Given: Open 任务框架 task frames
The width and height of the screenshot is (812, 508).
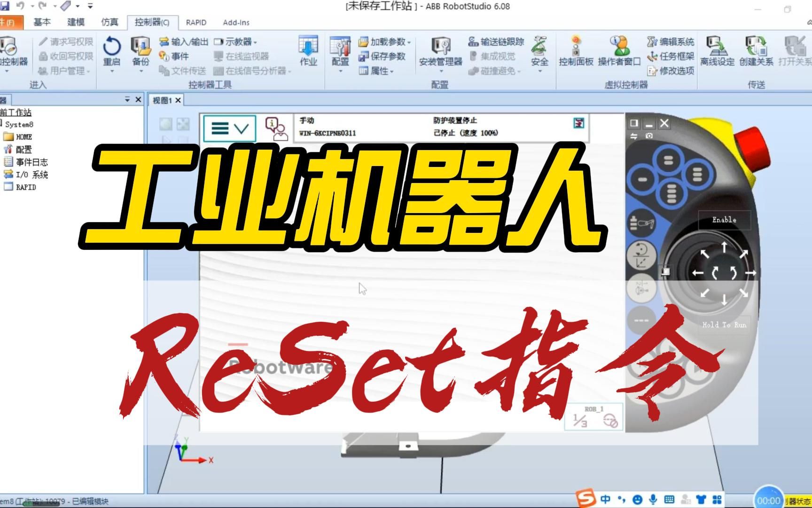Looking at the screenshot, I should 671,56.
